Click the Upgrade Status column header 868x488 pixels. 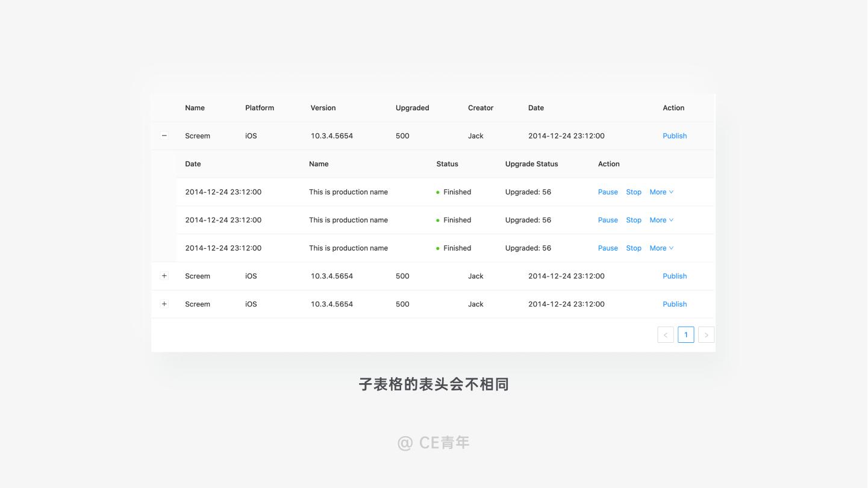point(531,164)
